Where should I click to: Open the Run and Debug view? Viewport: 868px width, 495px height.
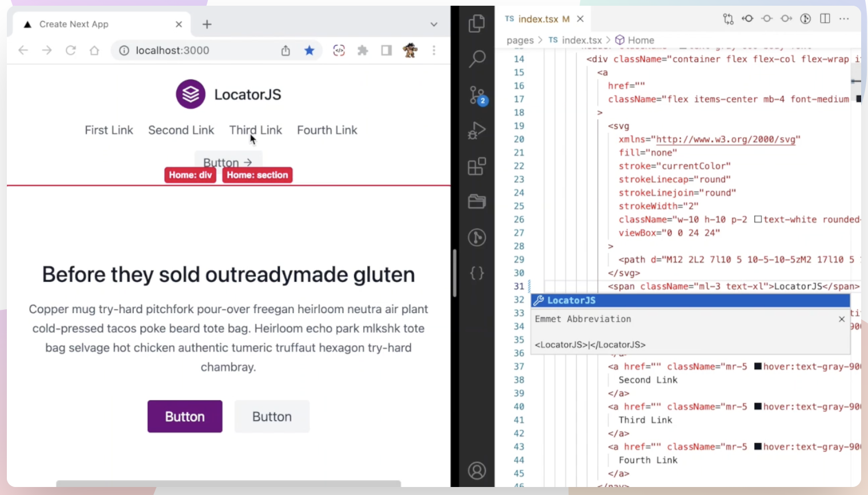[x=477, y=131]
